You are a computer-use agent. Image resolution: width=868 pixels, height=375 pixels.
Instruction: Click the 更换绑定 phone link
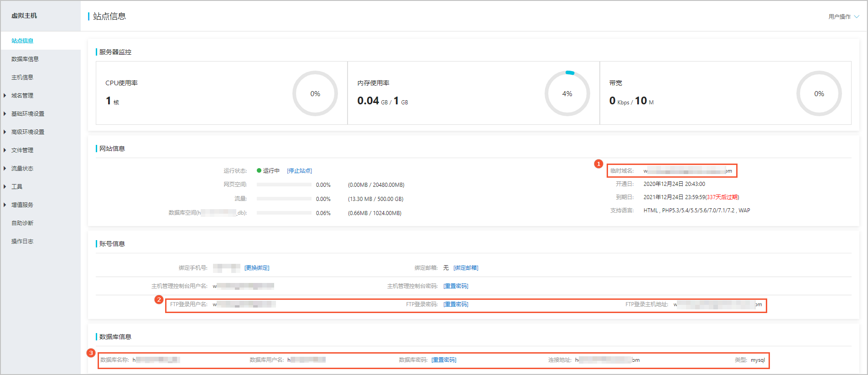coord(257,267)
